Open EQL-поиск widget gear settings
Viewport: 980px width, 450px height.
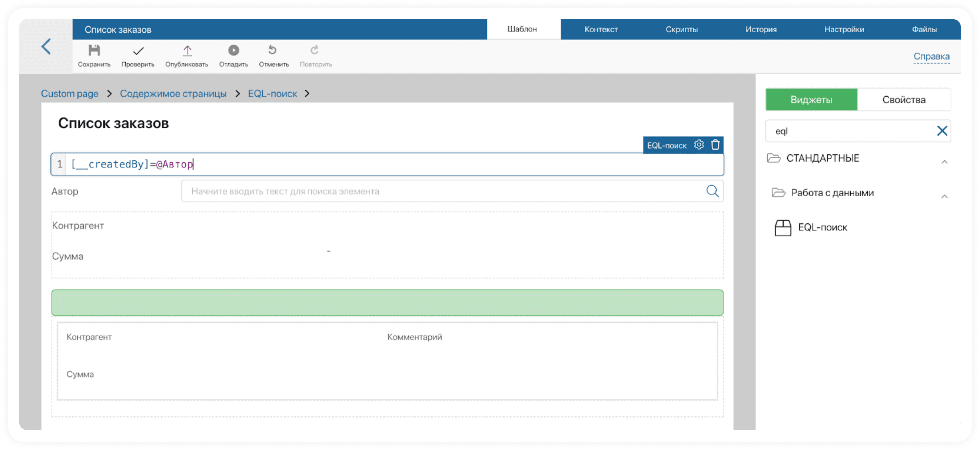699,145
